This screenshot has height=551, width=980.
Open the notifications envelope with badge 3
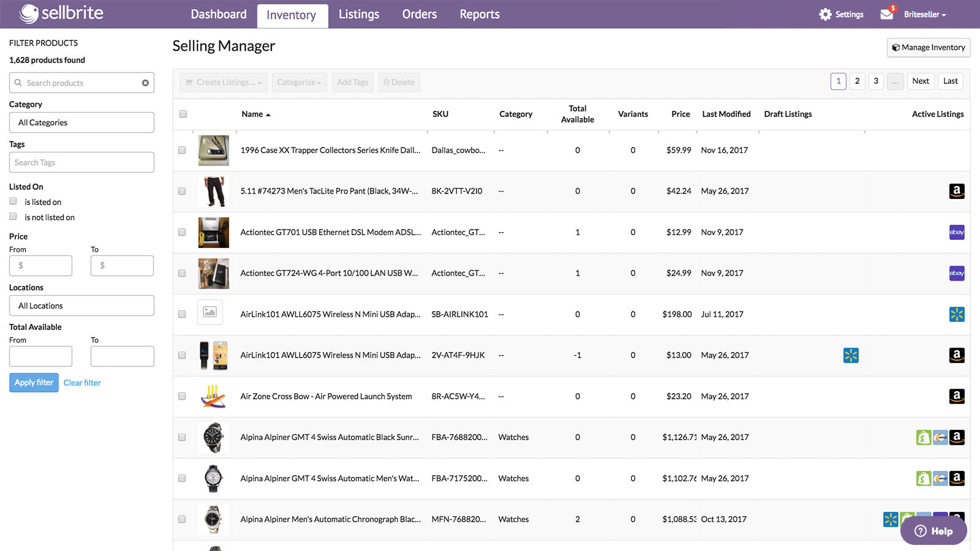[x=887, y=13]
